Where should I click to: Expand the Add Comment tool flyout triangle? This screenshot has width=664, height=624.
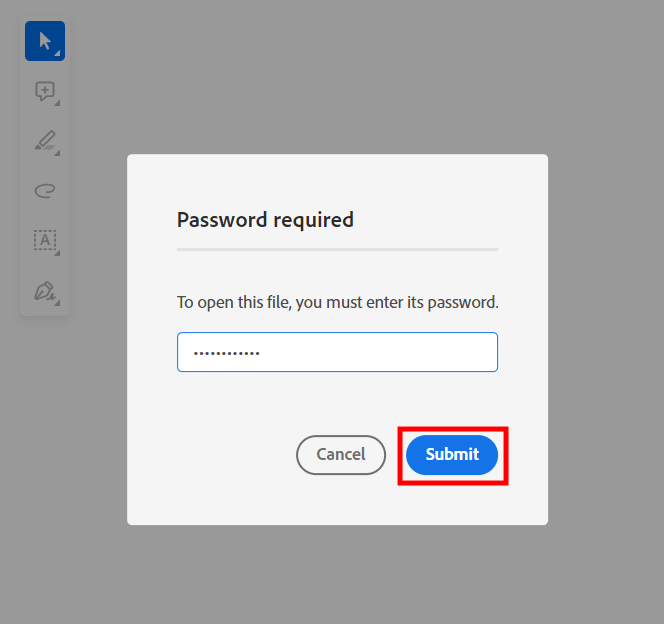58,104
